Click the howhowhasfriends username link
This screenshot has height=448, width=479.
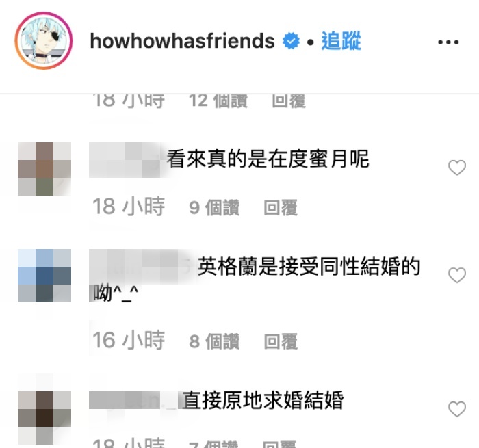pyautogui.click(x=183, y=41)
